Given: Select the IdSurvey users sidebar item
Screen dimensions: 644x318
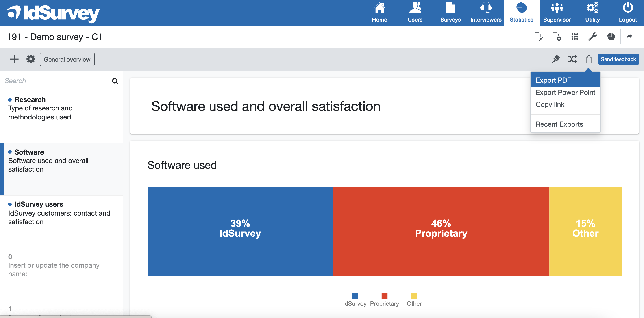Looking at the screenshot, I should pyautogui.click(x=62, y=222).
